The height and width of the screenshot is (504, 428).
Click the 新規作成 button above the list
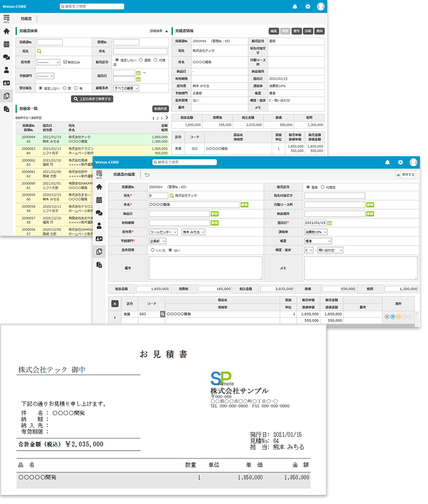[161, 109]
